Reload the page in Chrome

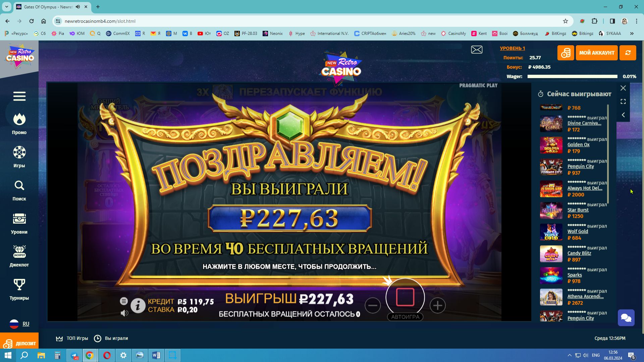pyautogui.click(x=32, y=21)
